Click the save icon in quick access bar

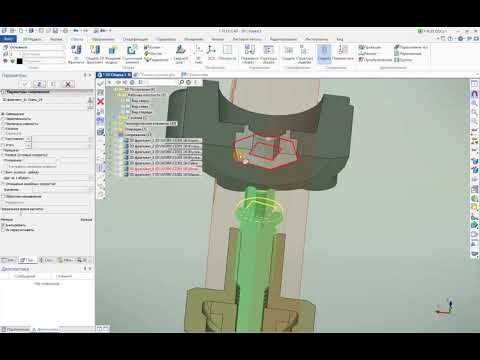point(55,31)
